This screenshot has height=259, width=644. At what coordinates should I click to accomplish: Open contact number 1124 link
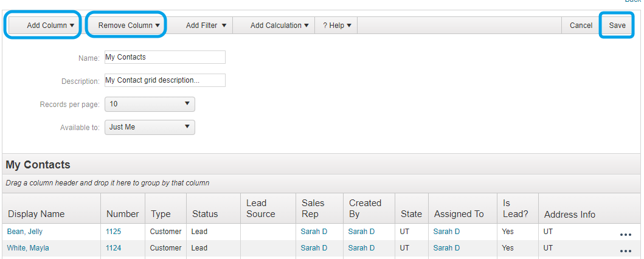pos(113,248)
